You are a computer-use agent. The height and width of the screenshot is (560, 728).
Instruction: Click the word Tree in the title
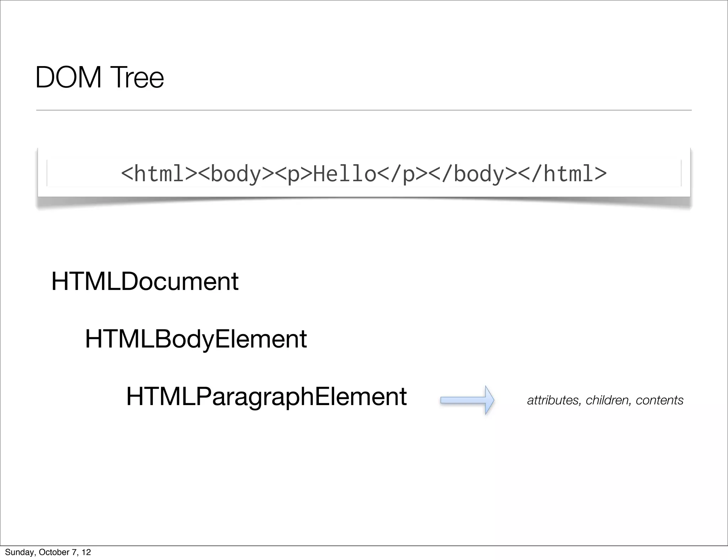pos(137,77)
